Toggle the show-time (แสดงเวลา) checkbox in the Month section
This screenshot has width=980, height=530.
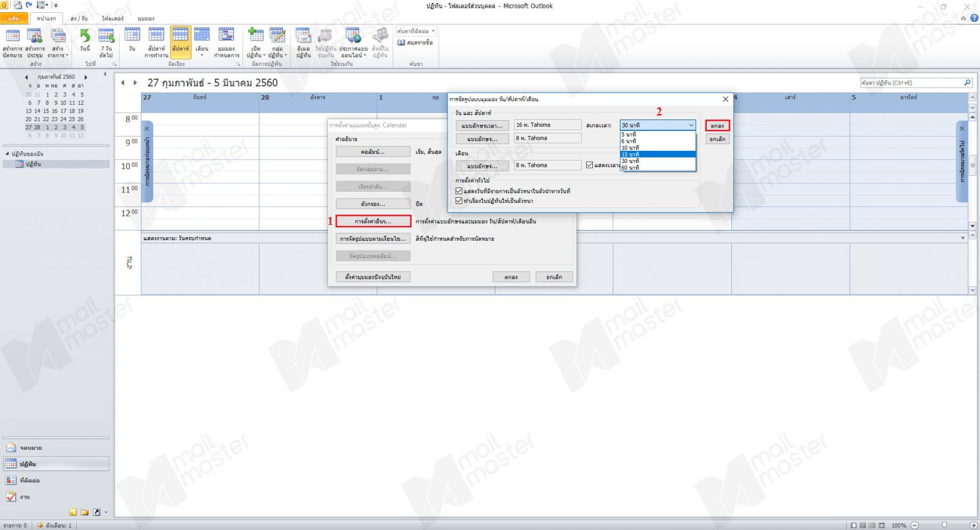tap(589, 165)
